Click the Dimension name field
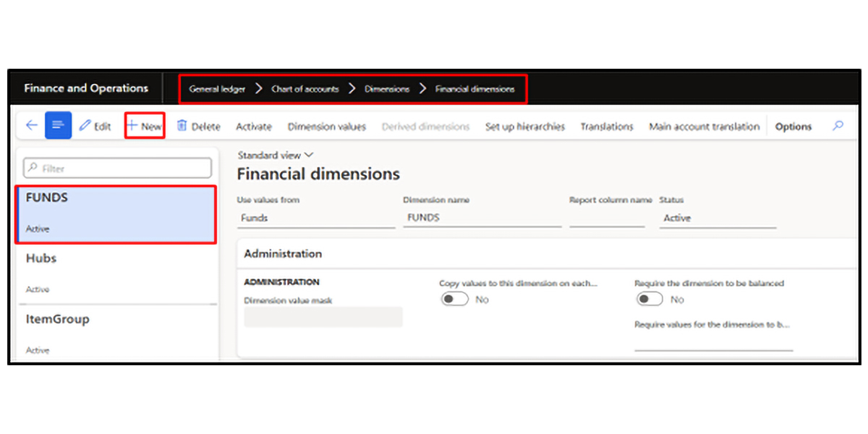This screenshot has height=434, width=868. [x=482, y=218]
